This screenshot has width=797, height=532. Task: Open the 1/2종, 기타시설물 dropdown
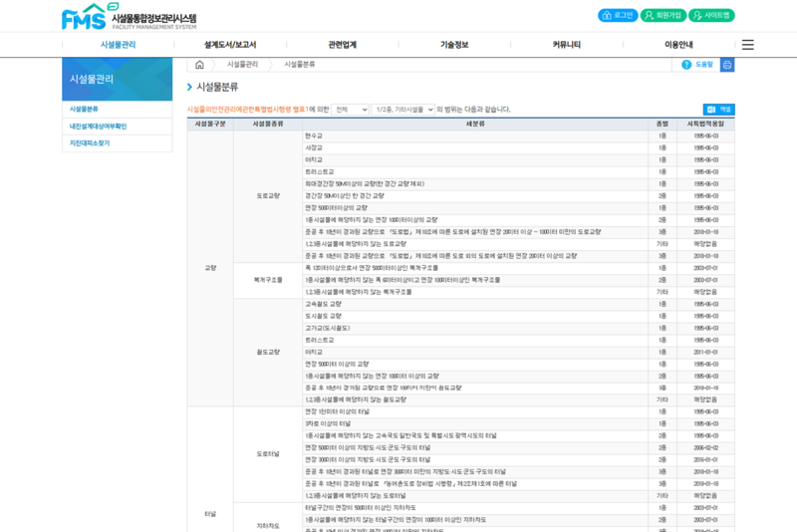click(x=403, y=110)
